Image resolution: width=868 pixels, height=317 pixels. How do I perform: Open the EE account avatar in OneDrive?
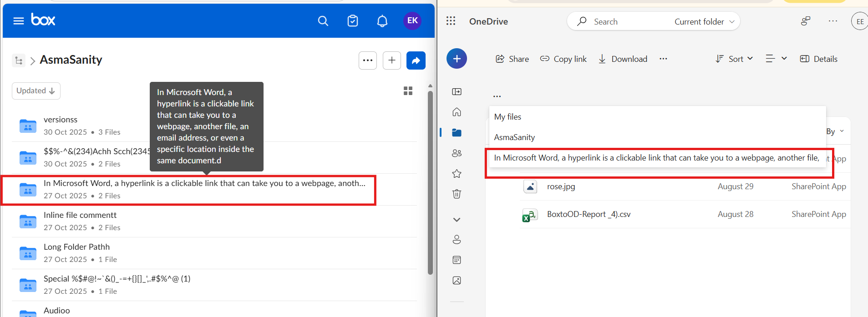859,21
